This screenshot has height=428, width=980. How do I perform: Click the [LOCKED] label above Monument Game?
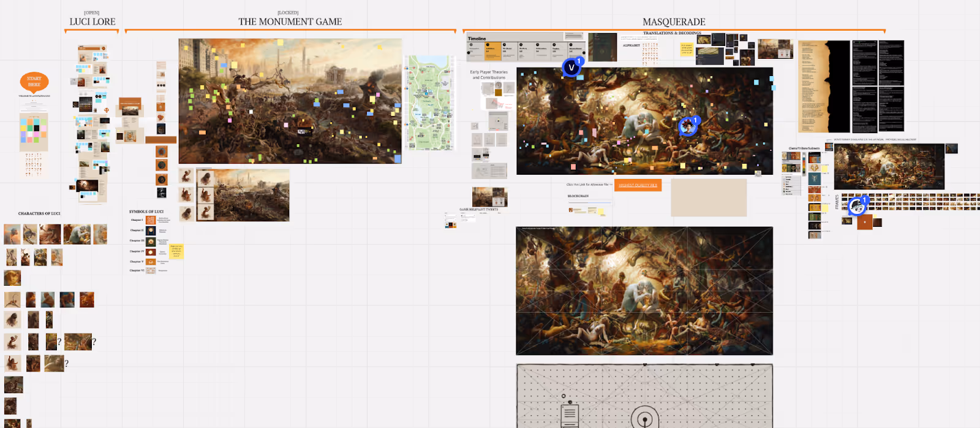pos(288,13)
